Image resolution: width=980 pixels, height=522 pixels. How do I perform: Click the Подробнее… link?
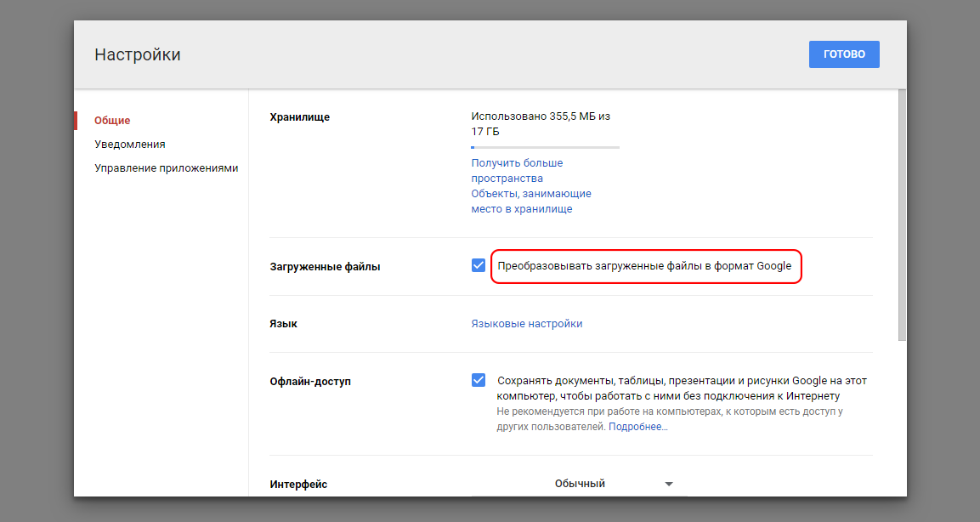(638, 427)
